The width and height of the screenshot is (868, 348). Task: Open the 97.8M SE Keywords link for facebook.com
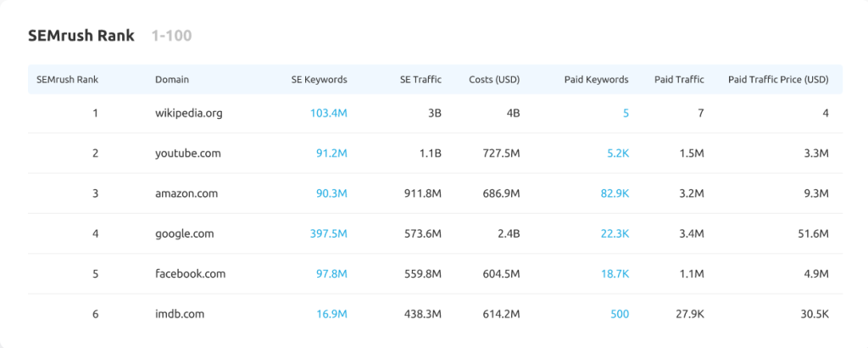332,274
